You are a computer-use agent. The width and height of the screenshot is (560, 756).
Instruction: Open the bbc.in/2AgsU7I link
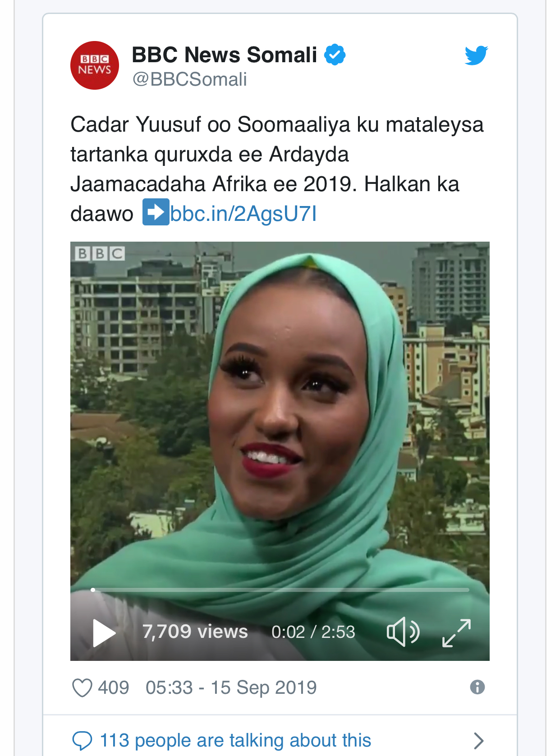click(243, 213)
